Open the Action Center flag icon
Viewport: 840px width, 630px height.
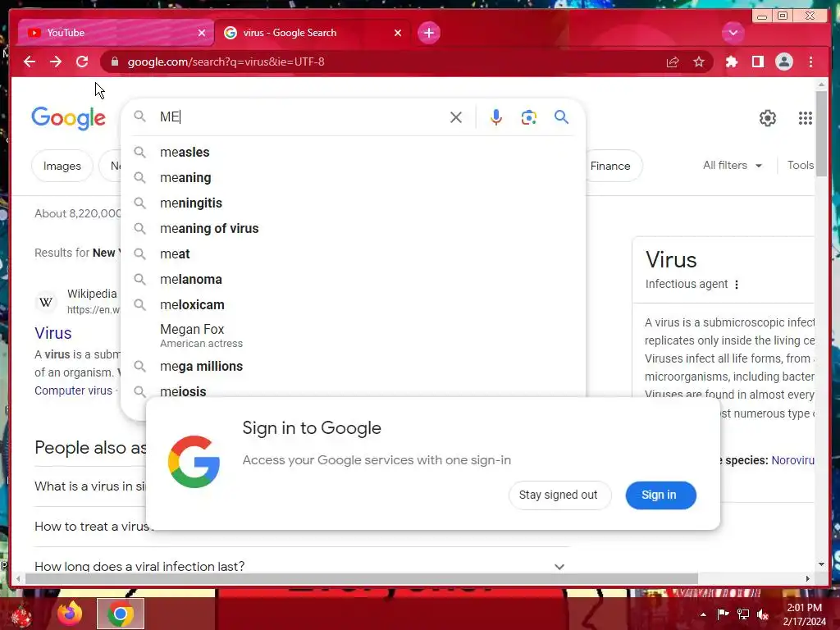point(723,614)
